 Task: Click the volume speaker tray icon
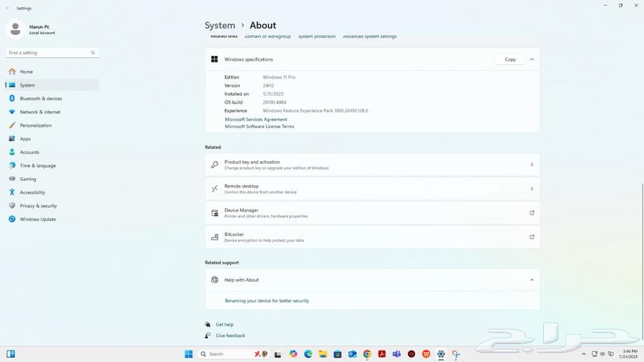click(602, 354)
